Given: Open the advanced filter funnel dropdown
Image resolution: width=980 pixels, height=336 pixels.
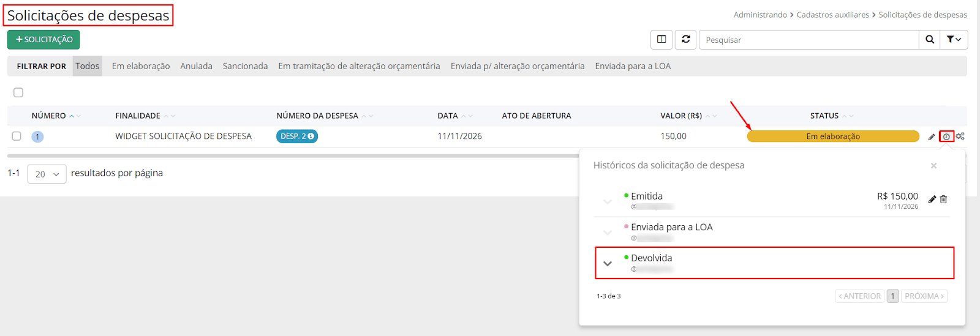Looking at the screenshot, I should click(x=954, y=40).
